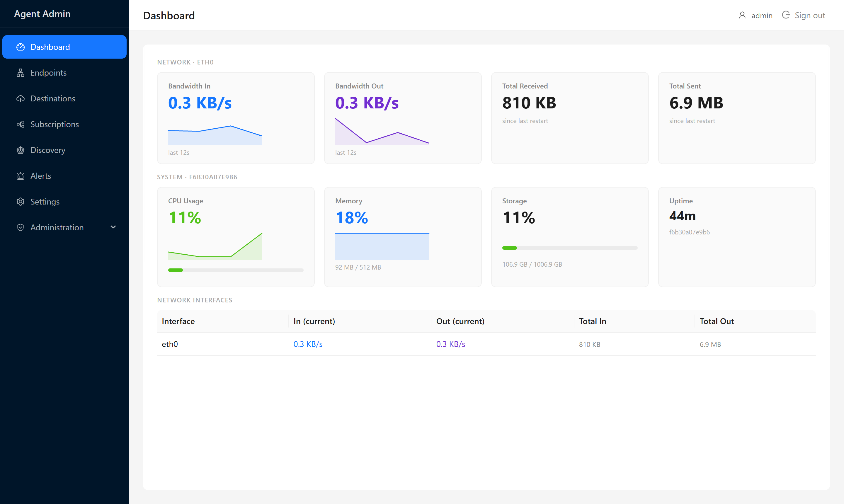
Task: Click the Uptime 44m value
Action: pyautogui.click(x=682, y=216)
